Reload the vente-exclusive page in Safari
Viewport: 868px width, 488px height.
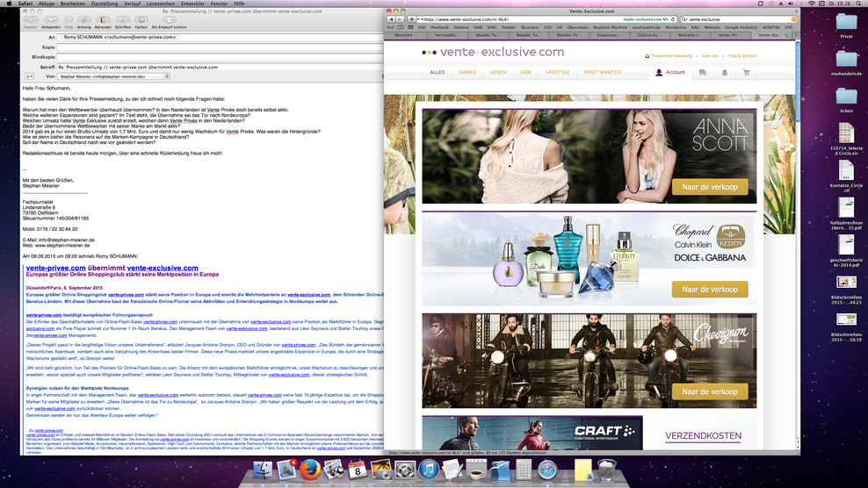pos(673,19)
